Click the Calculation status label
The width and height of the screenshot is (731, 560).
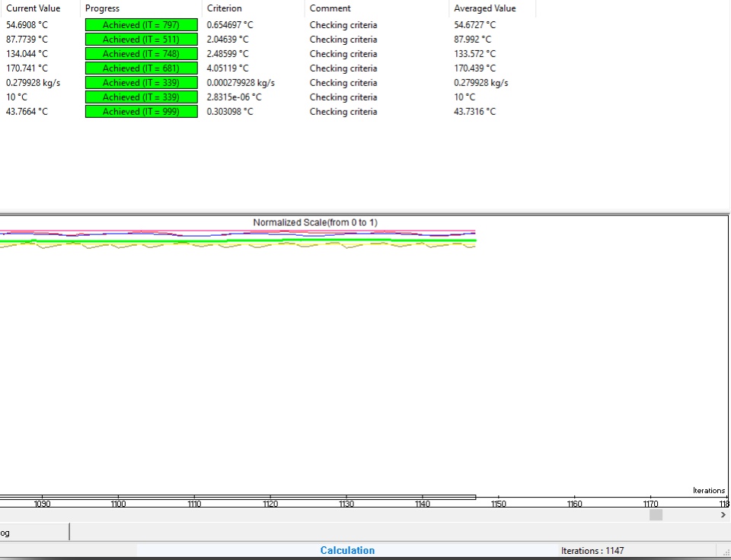[x=347, y=550]
